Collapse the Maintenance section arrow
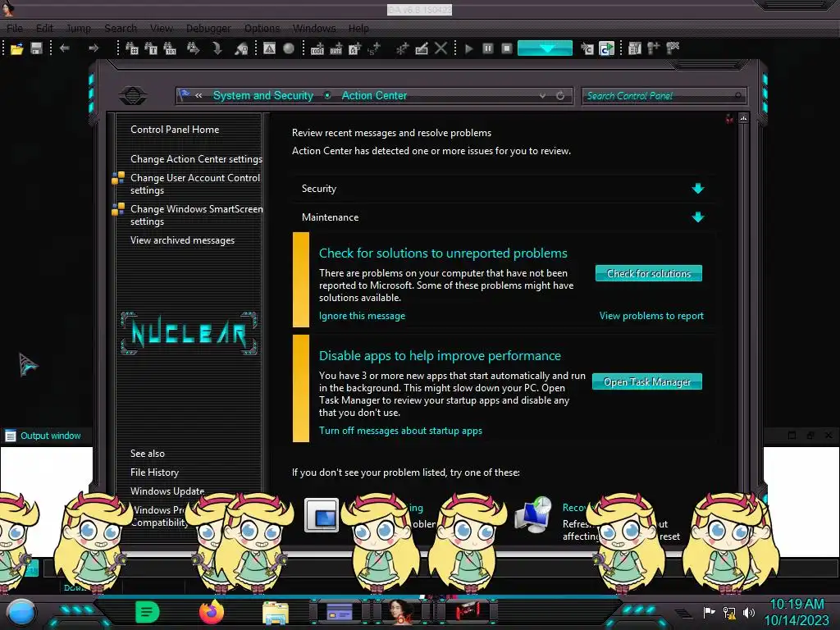 coord(697,217)
